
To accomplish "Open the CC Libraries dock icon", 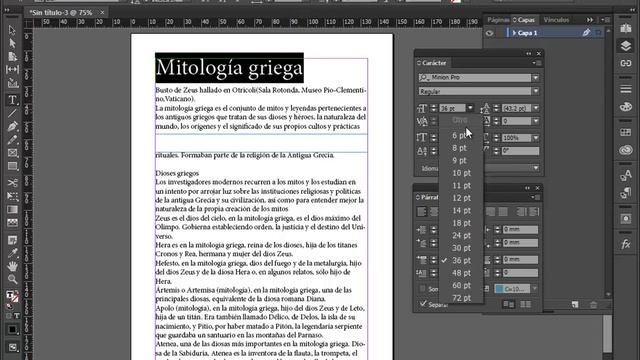I will pyautogui.click(x=626, y=150).
